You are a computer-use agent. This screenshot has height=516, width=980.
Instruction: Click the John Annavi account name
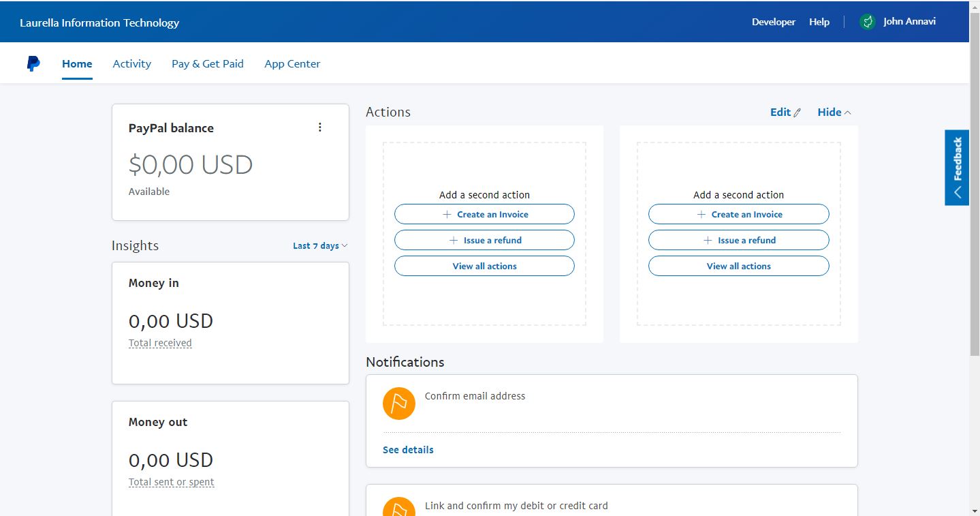tap(909, 22)
